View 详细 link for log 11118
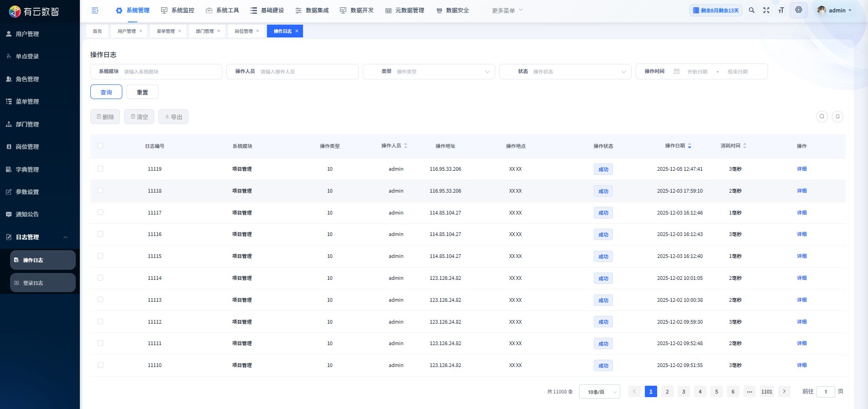Screen dimensions: 868x409 tap(801, 191)
